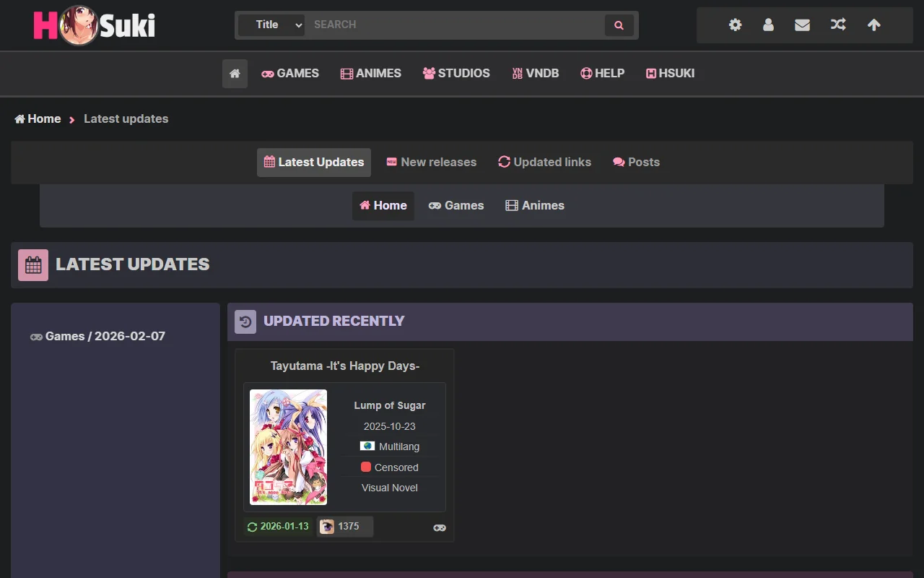924x578 pixels.
Task: Toggle the Multilang flag indicator
Action: pyautogui.click(x=390, y=446)
